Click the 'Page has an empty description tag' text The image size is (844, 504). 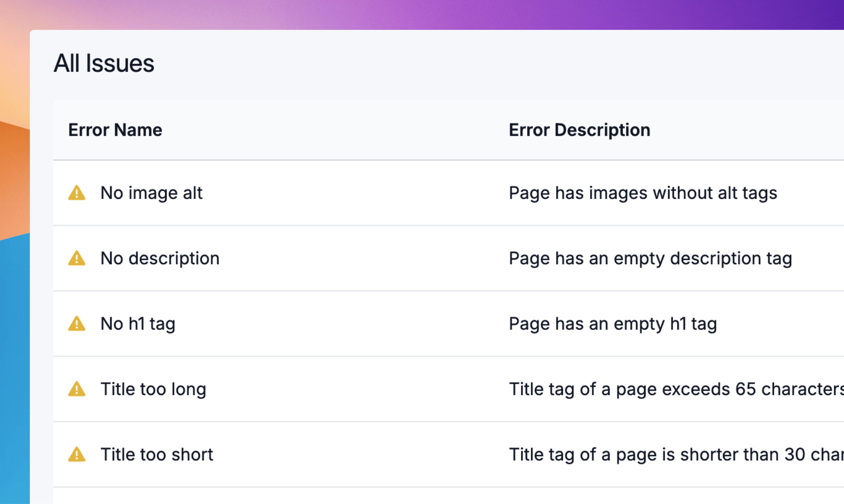tap(651, 258)
